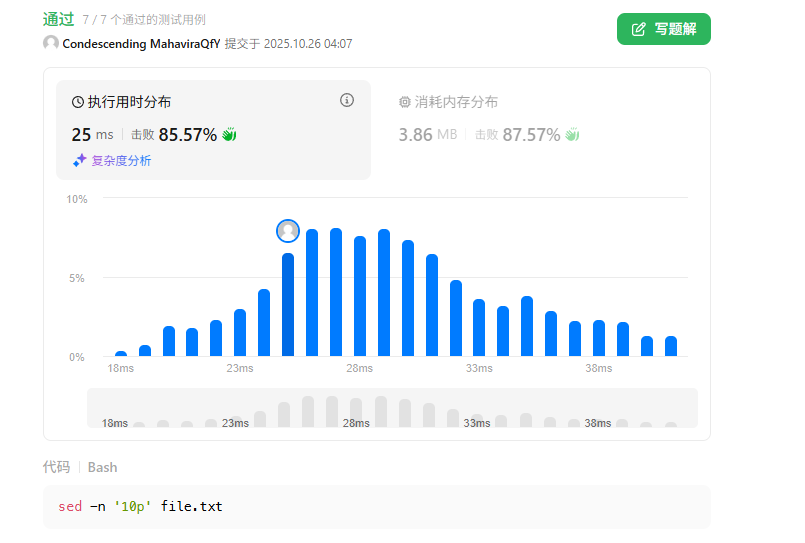Click the sparkle icon beside 复杂度分析
Image resolution: width=805 pixels, height=543 pixels.
(x=79, y=160)
